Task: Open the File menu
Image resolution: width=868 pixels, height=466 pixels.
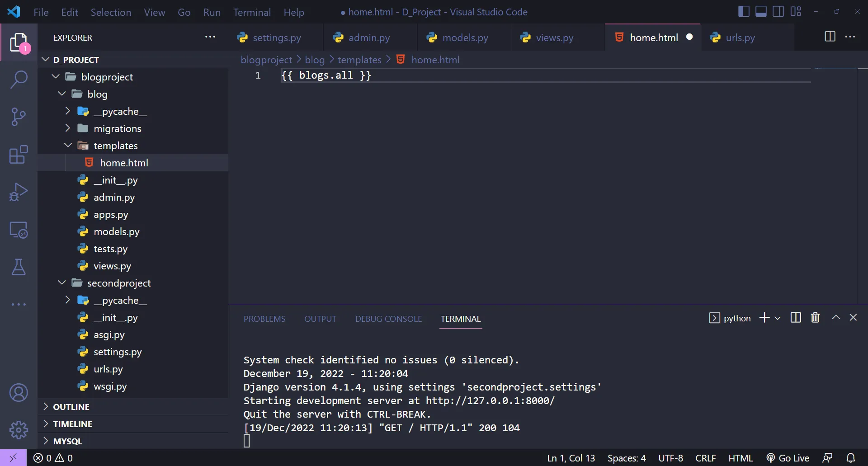Action: [41, 12]
